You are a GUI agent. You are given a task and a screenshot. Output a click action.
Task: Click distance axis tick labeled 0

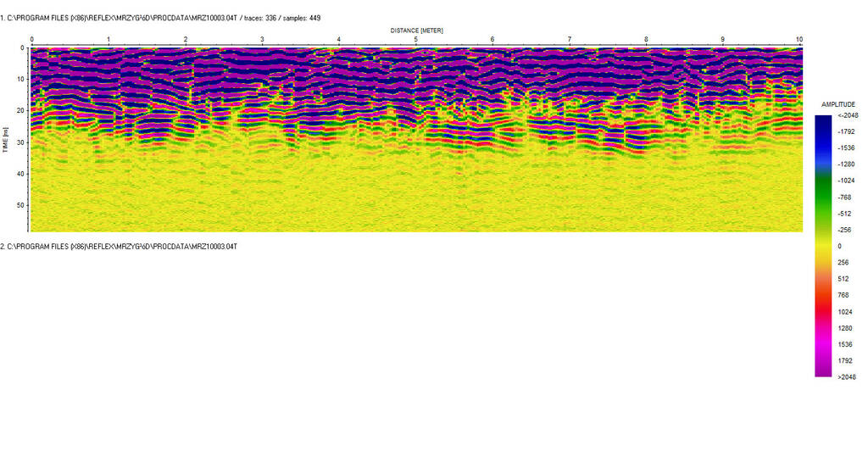(31, 40)
